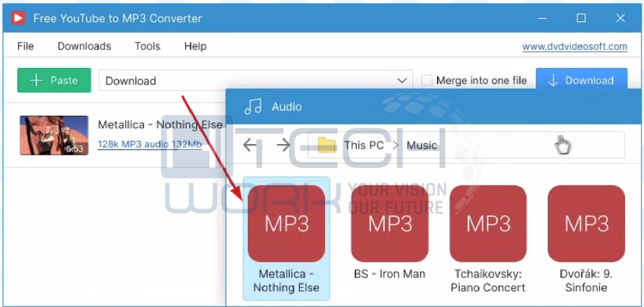Select the Dvořák: 9. Sinfonie file name
Viewport: 644px width, 307px height.
pyautogui.click(x=586, y=281)
